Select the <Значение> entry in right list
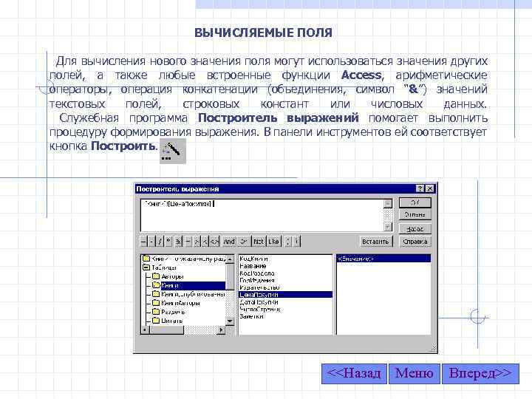Image resolution: width=532 pixels, height=399 pixels. point(383,259)
